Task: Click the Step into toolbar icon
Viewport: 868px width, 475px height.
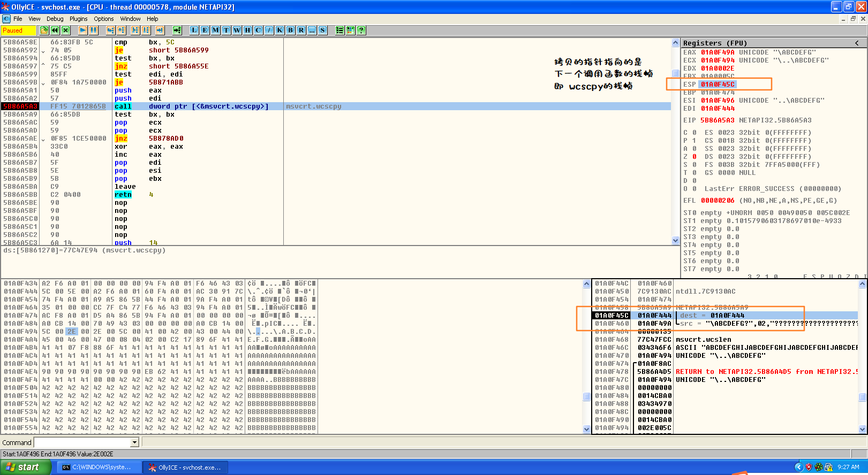Action: [110, 30]
